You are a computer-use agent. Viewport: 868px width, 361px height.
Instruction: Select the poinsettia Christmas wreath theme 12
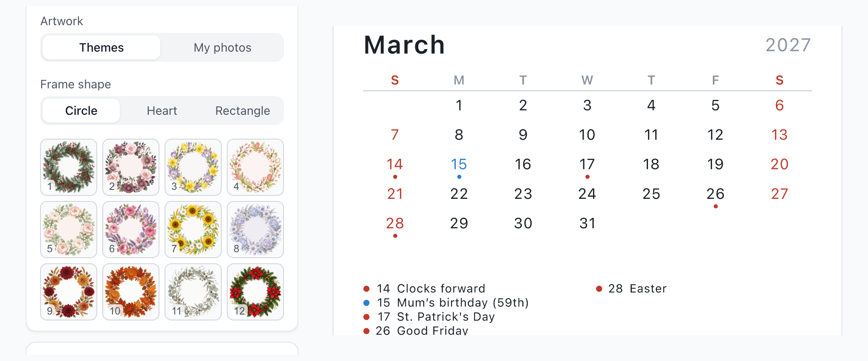(x=255, y=292)
